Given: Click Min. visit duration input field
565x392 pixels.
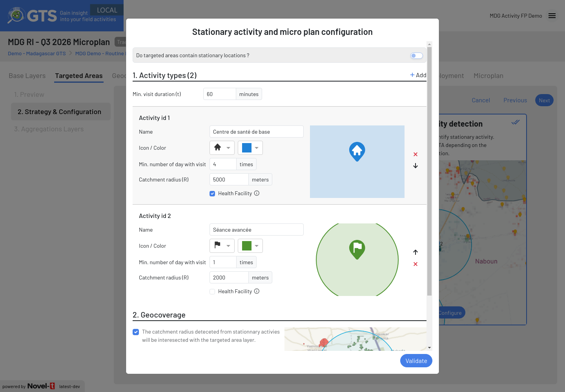Looking at the screenshot, I should [220, 94].
